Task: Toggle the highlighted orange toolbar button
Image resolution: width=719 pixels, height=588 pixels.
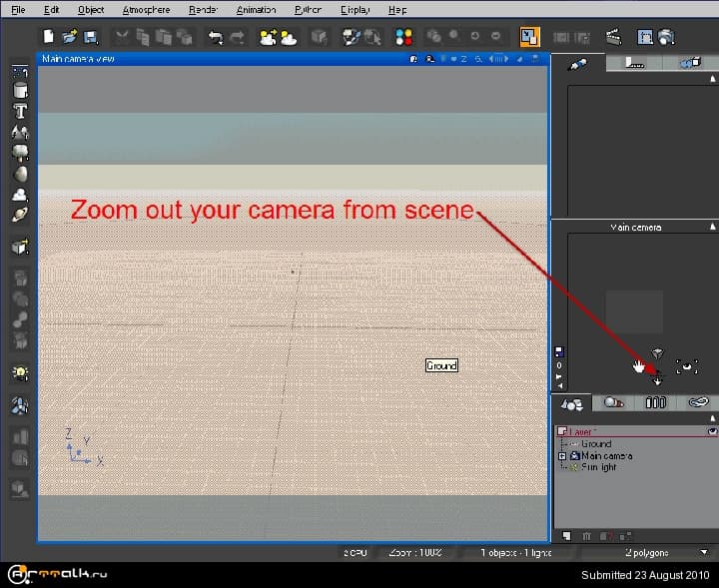Action: point(529,37)
